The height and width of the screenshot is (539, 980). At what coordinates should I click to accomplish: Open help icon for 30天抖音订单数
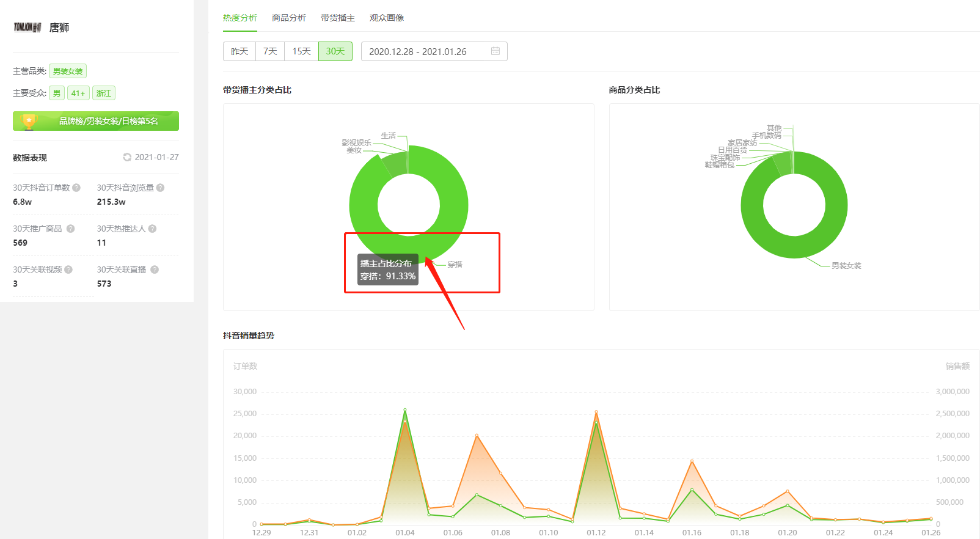[x=76, y=188]
